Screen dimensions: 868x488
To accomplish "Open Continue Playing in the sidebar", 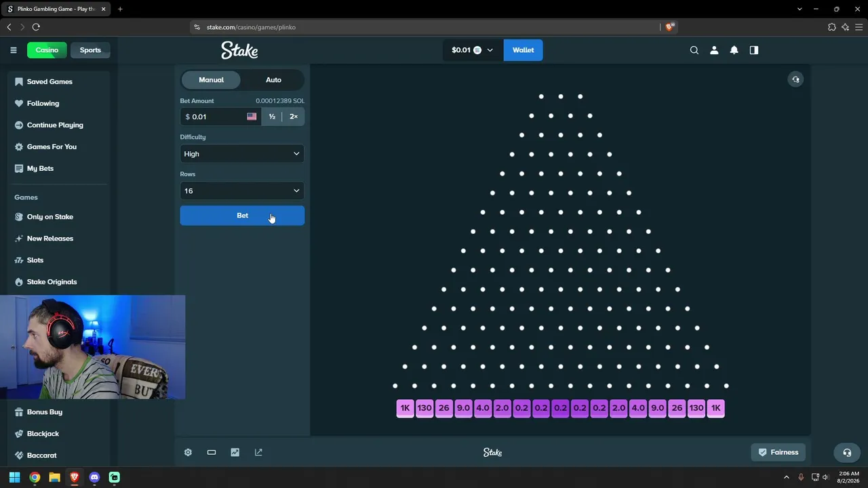I will (x=55, y=125).
